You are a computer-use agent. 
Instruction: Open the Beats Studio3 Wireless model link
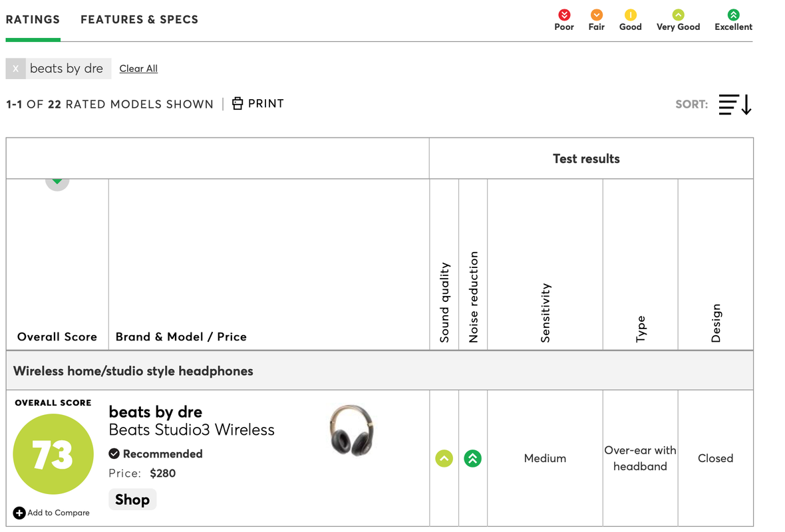(192, 430)
